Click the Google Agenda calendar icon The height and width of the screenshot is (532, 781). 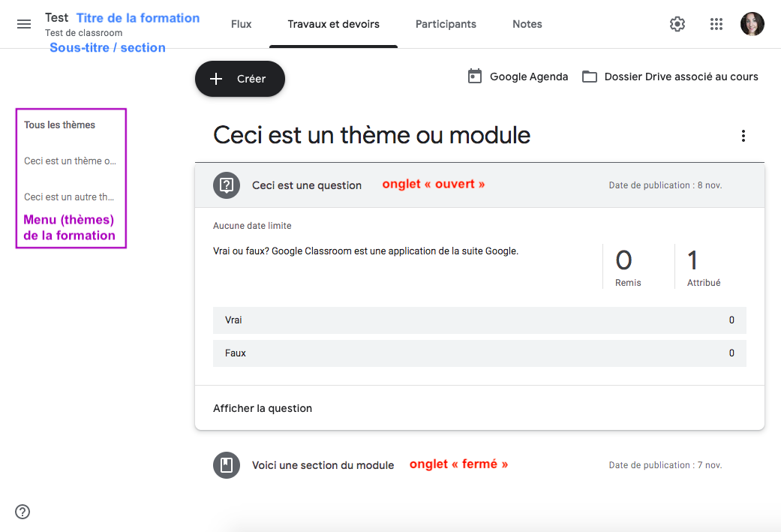475,77
